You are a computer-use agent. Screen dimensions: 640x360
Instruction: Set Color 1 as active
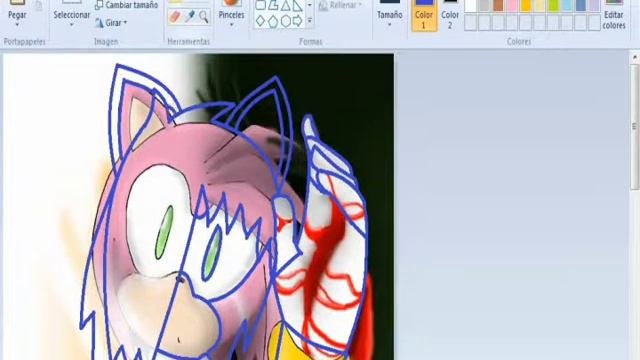(423, 16)
